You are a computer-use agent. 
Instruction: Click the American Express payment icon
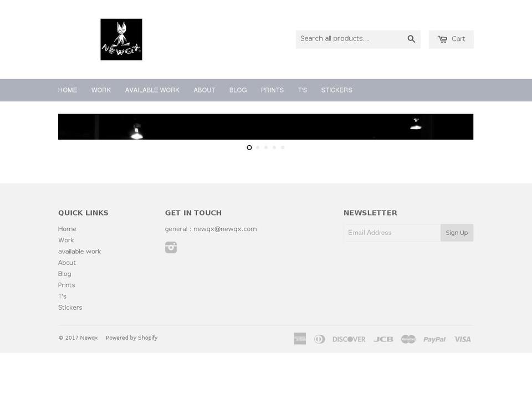pyautogui.click(x=300, y=339)
